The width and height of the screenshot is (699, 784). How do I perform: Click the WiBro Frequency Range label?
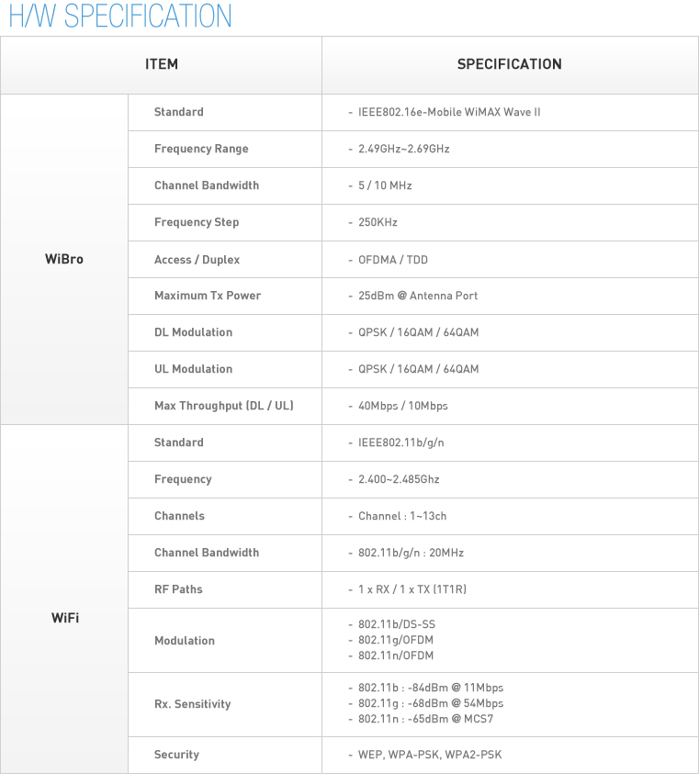point(201,149)
